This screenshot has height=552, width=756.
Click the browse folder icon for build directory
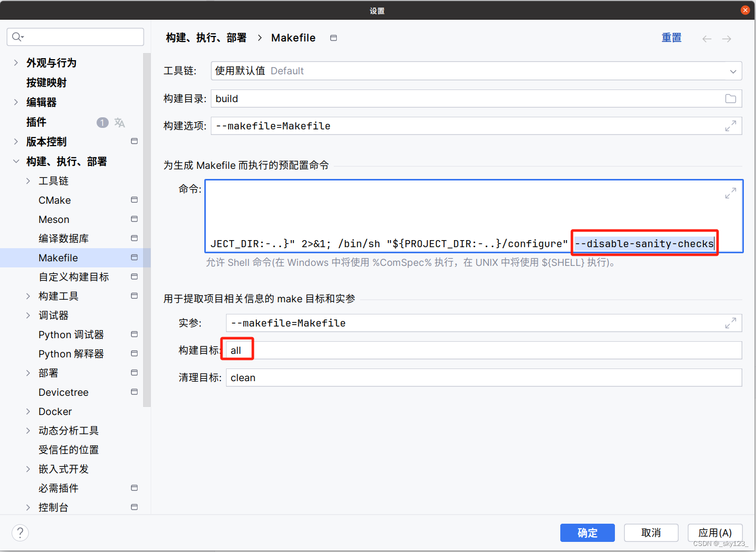click(730, 99)
